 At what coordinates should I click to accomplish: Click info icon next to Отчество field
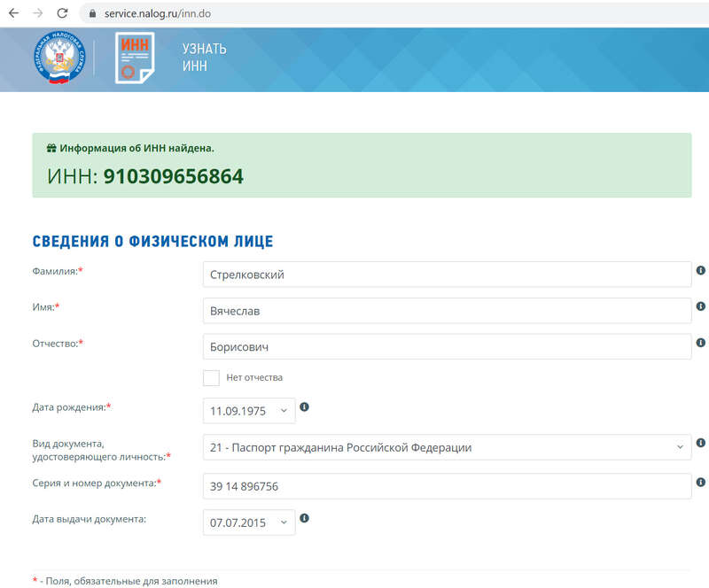[701, 343]
